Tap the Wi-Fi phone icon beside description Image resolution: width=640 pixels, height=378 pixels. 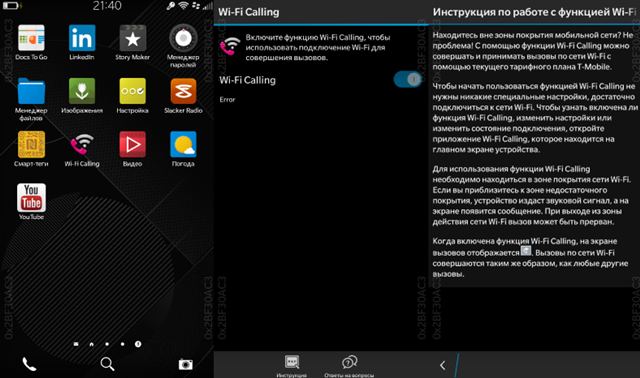230,46
